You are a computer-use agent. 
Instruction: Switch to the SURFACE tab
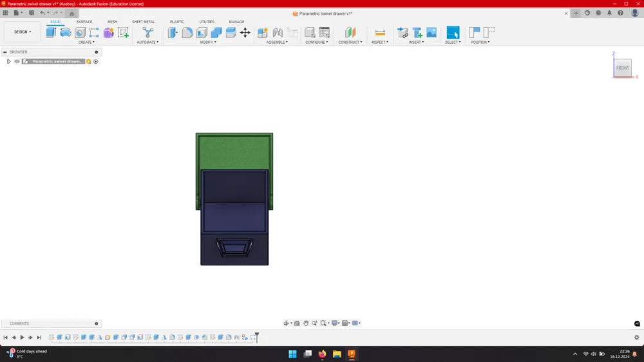[84, 21]
